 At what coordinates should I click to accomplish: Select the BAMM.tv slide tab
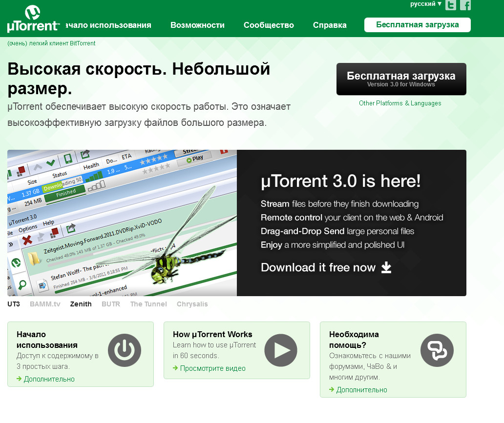point(45,304)
